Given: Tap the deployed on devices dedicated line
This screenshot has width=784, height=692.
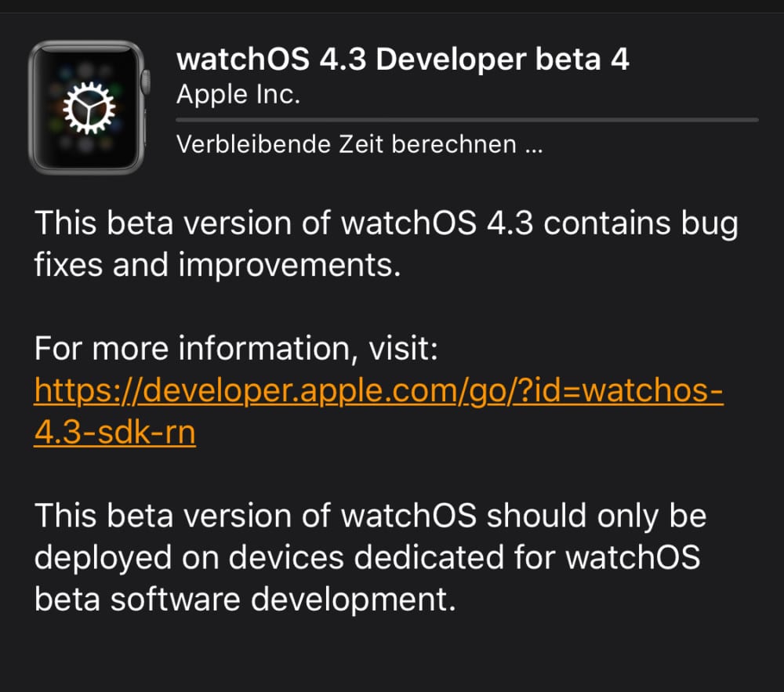Looking at the screenshot, I should [x=367, y=558].
